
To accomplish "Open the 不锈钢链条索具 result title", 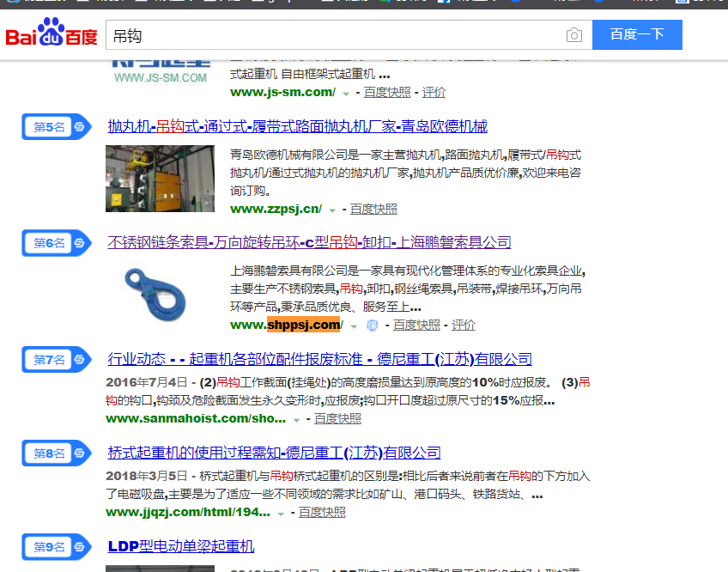I will click(309, 242).
